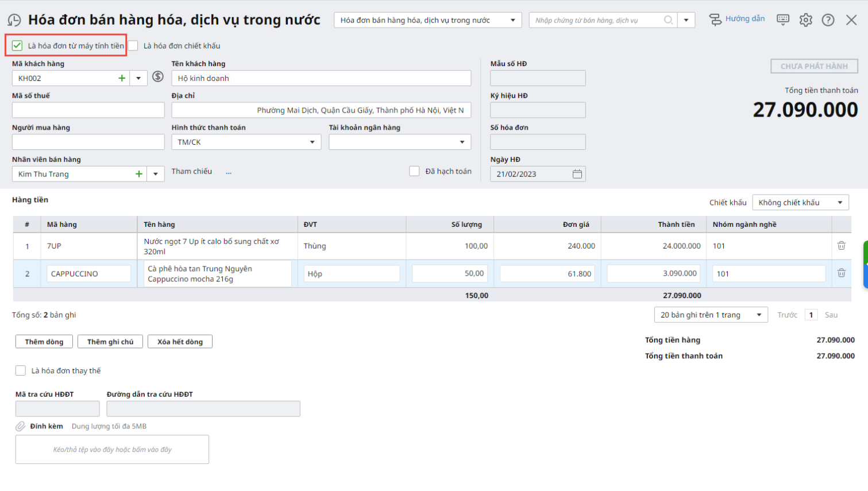Delete the CAPPUCCINO row with trash icon

coord(841,273)
